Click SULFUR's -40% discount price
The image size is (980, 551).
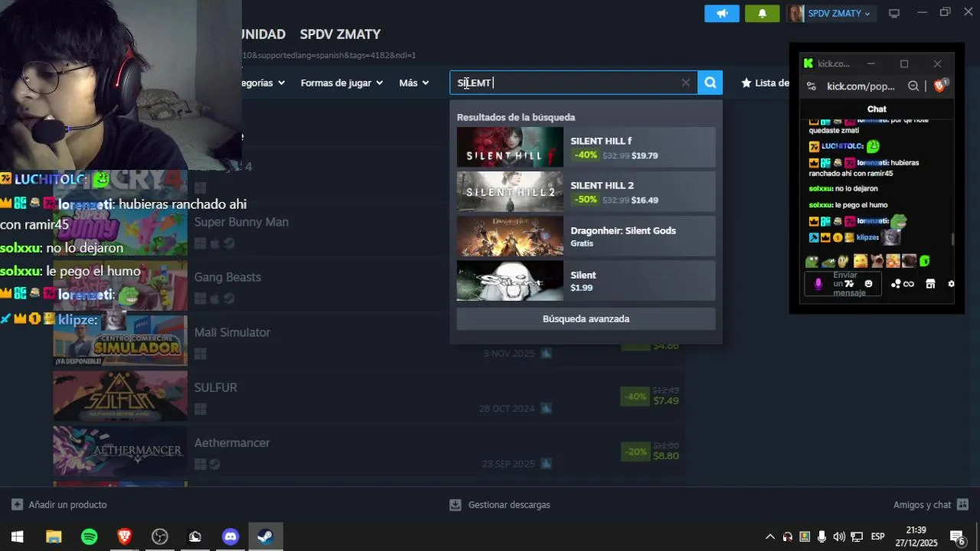click(650, 396)
